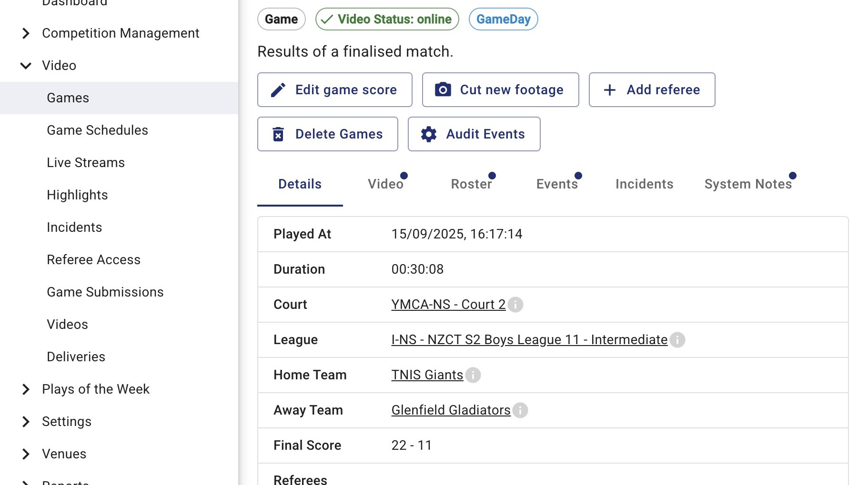Open info icon beside the League name
This screenshot has width=868, height=485.
[677, 340]
